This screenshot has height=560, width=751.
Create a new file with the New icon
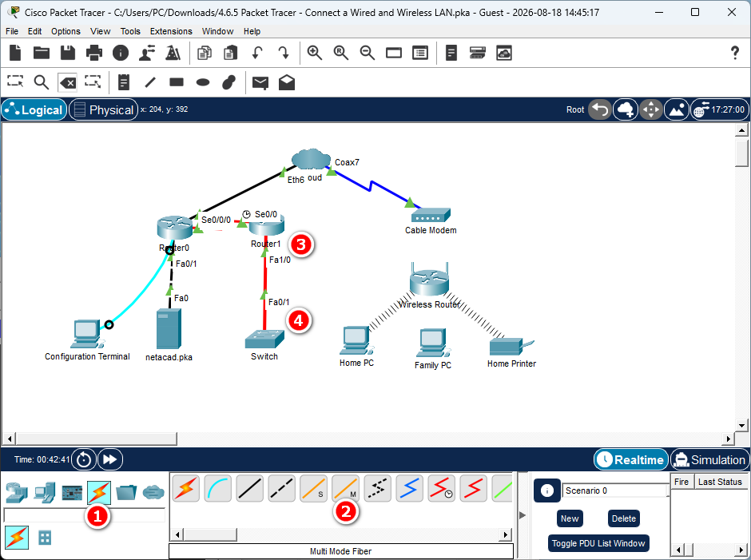coord(15,53)
